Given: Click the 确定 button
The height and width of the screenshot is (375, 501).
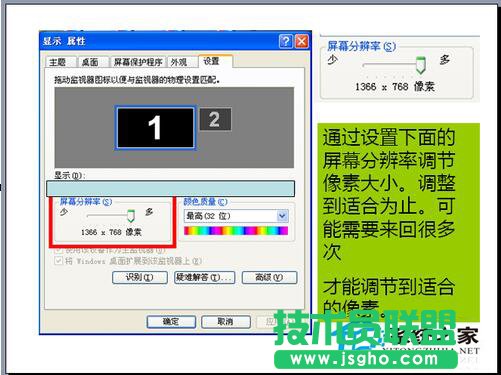Looking at the screenshot, I should coord(171,322).
